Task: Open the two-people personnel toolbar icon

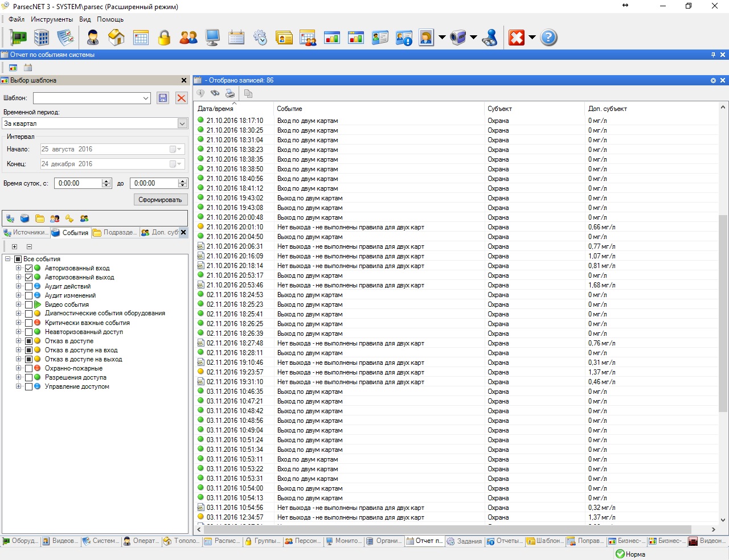Action: tap(188, 38)
